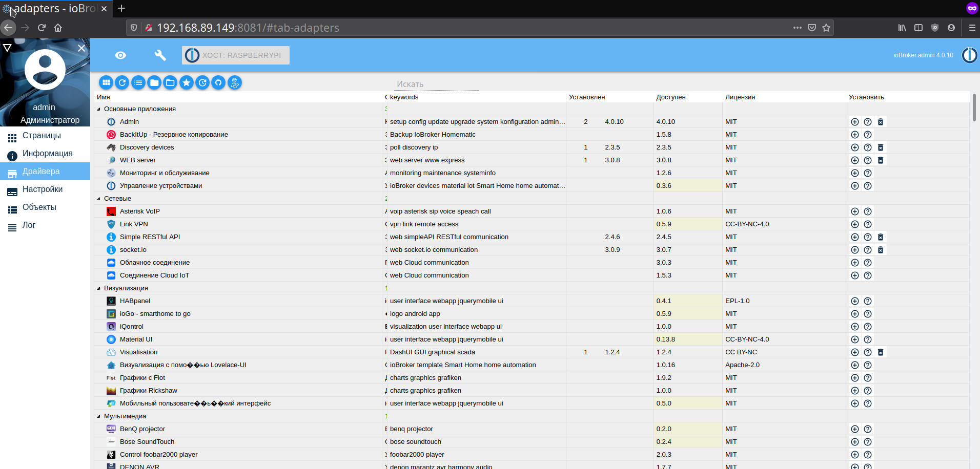The height and width of the screenshot is (469, 980).
Task: Toggle the eye visibility icon in header
Action: pos(120,55)
